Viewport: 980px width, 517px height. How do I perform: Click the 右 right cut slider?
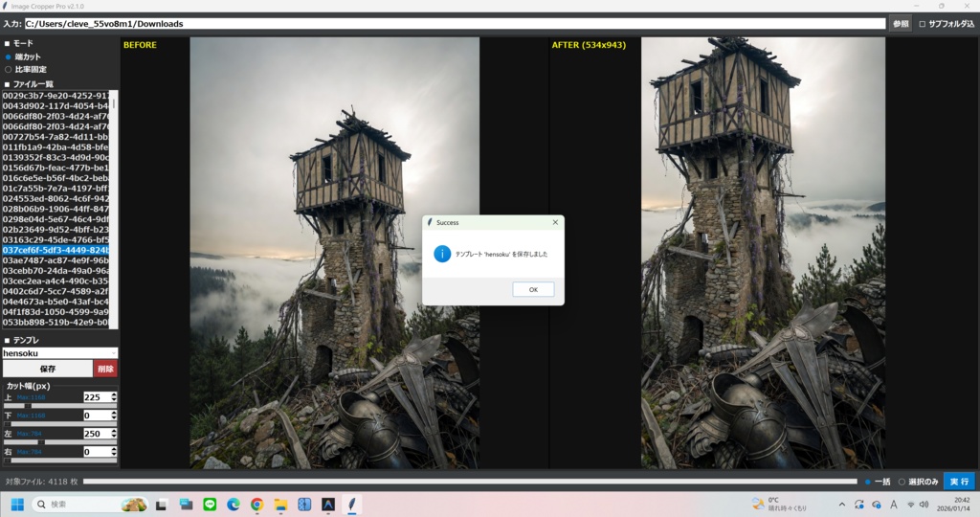(x=60, y=461)
